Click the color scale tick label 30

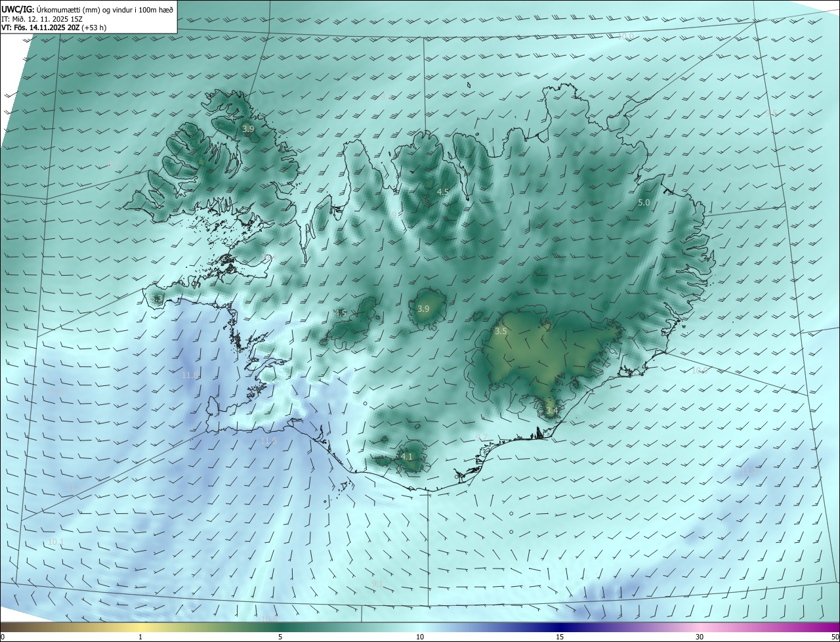(x=700, y=637)
